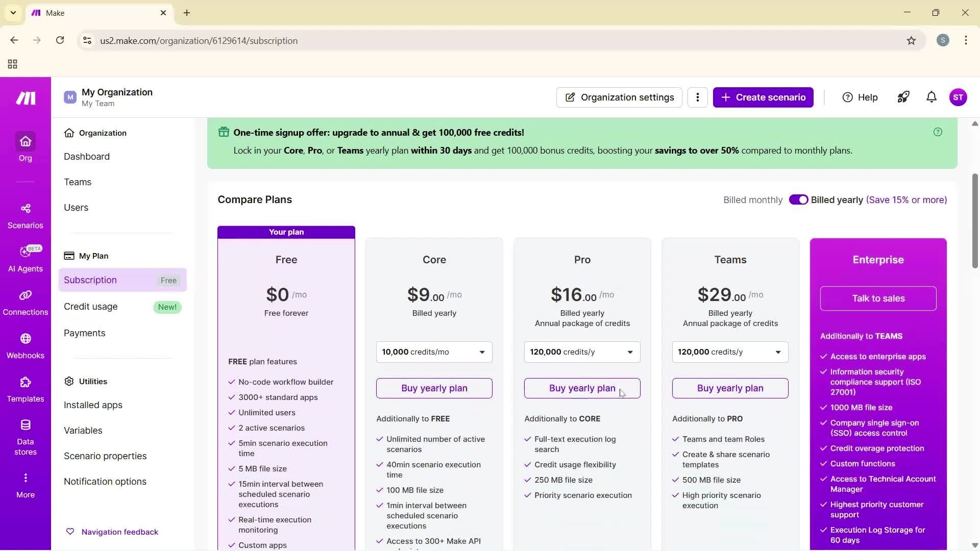Switch to the Credit usage section
Image resolution: width=980 pixels, height=551 pixels.
tap(91, 306)
